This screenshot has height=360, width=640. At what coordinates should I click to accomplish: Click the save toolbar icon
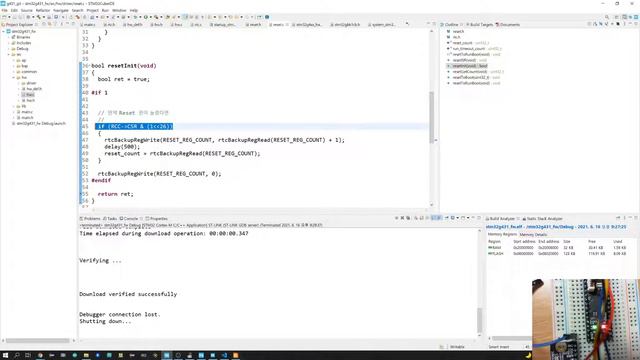15,17
